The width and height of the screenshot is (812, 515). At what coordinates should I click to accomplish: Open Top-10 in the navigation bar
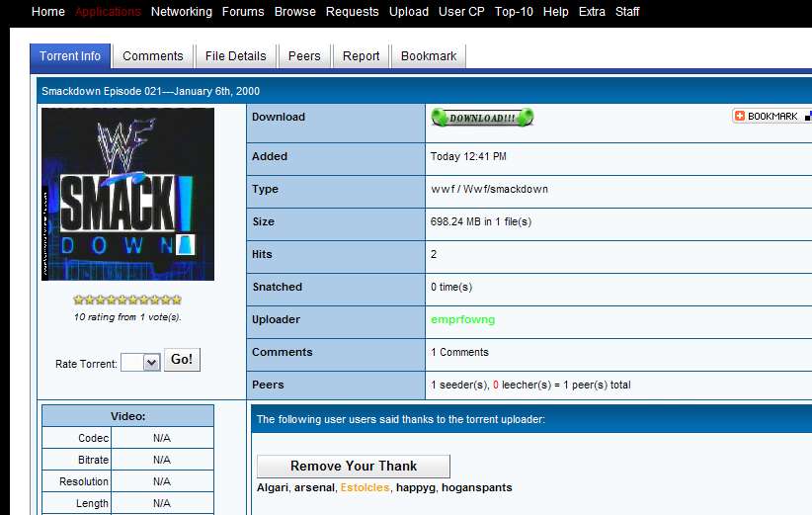click(x=514, y=12)
